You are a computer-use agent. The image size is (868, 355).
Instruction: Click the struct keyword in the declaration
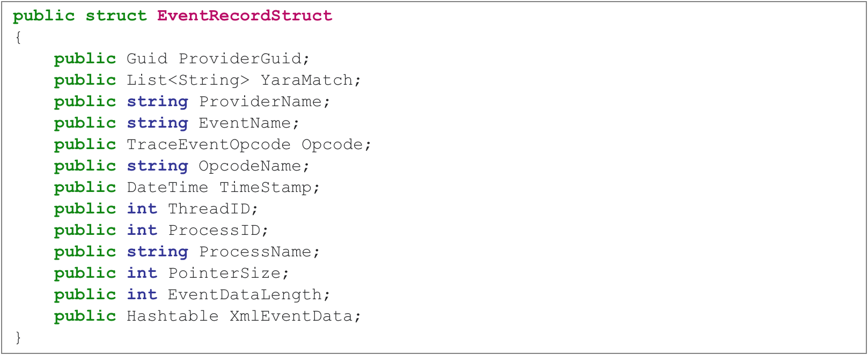pos(116,16)
